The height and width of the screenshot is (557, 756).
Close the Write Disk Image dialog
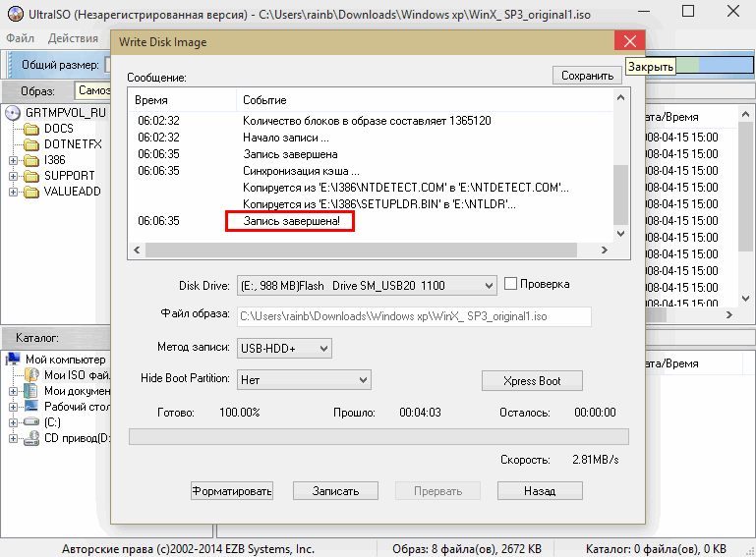(630, 41)
